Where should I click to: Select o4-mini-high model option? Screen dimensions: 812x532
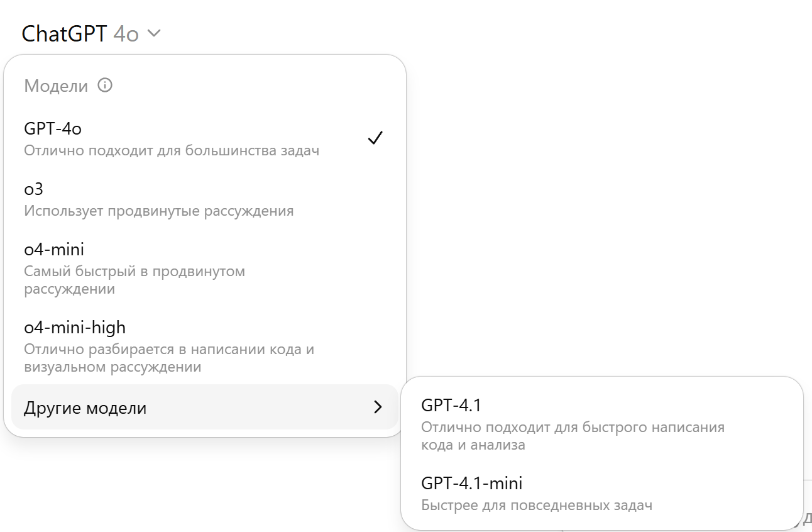75,328
